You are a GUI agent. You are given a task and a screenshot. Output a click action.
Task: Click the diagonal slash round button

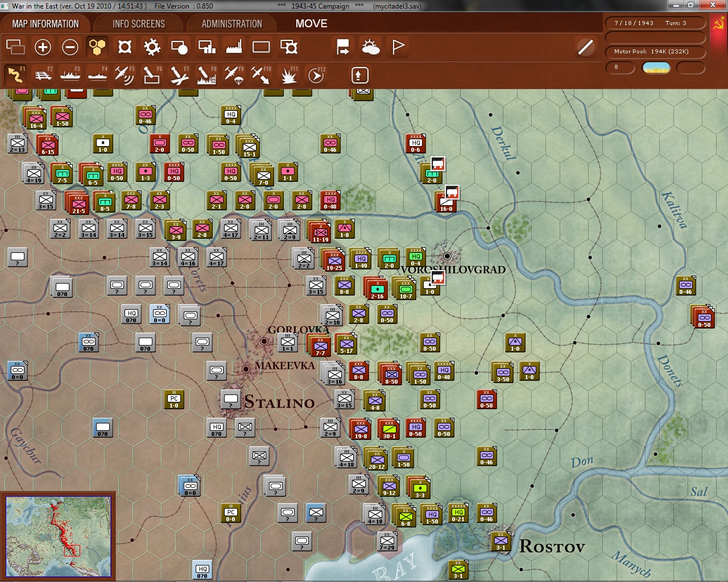pyautogui.click(x=585, y=47)
